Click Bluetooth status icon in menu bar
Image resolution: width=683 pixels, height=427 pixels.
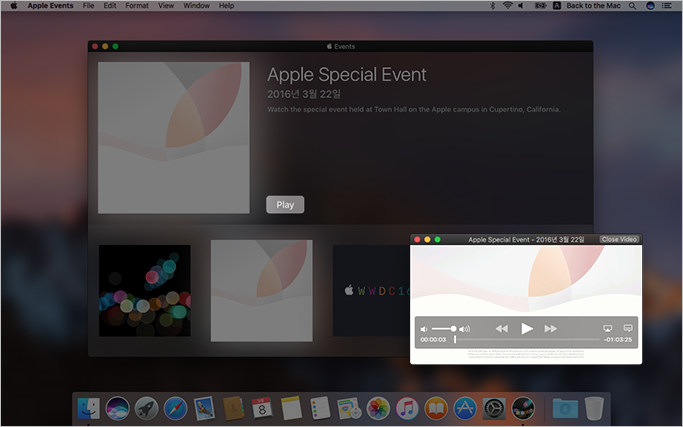point(492,6)
